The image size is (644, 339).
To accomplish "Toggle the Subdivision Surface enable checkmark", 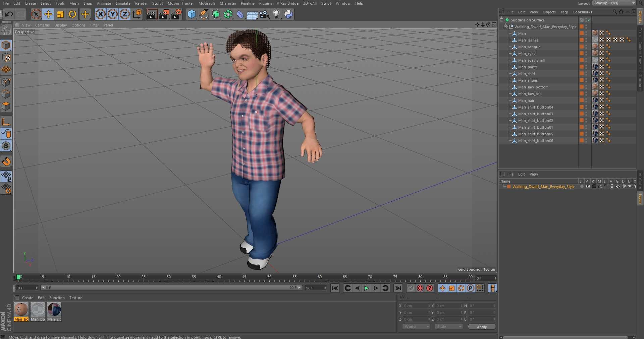I will click(589, 20).
